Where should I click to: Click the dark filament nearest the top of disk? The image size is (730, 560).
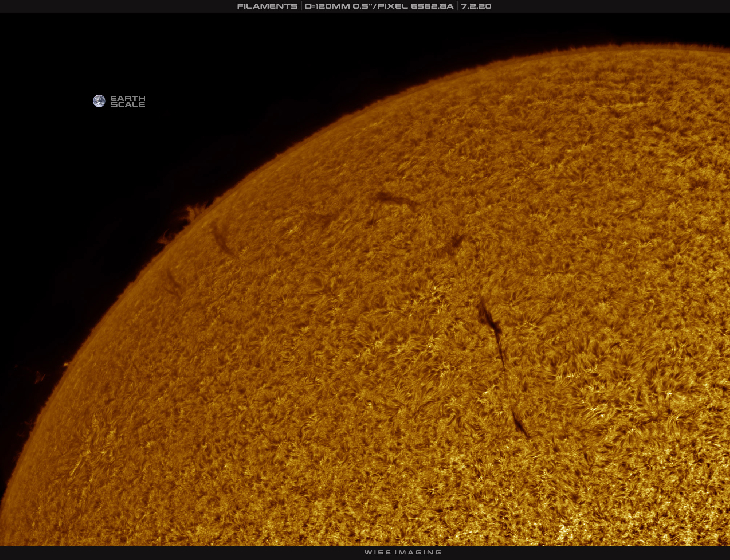click(398, 201)
